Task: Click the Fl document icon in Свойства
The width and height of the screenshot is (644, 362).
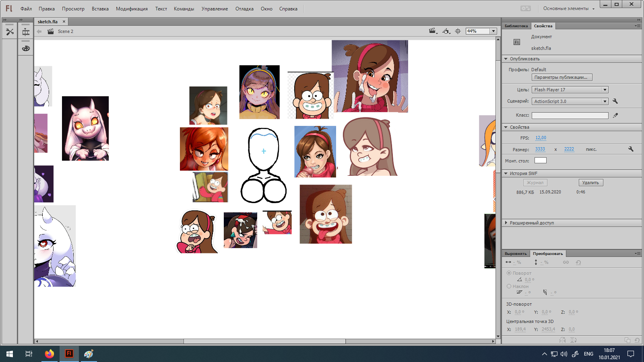Action: [x=517, y=42]
